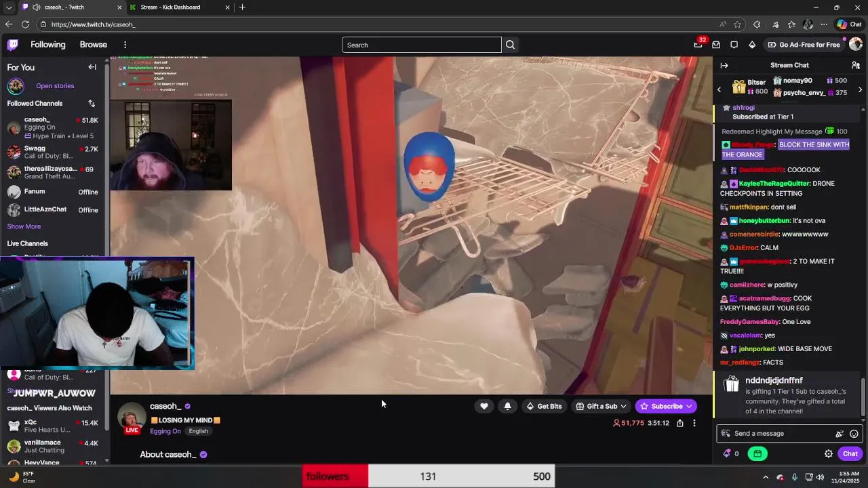Open the three-dot More menu beside Browse
The width and height of the screenshot is (868, 488).
[x=125, y=45]
